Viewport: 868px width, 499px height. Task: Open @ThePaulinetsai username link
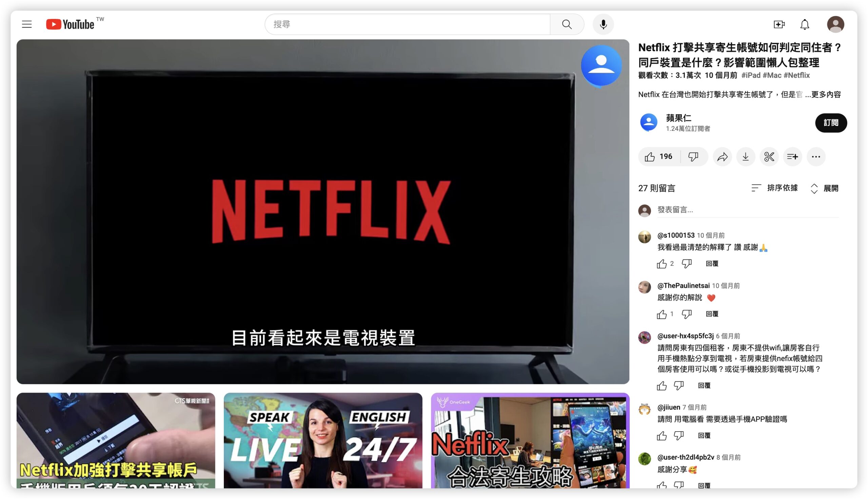[x=683, y=285]
